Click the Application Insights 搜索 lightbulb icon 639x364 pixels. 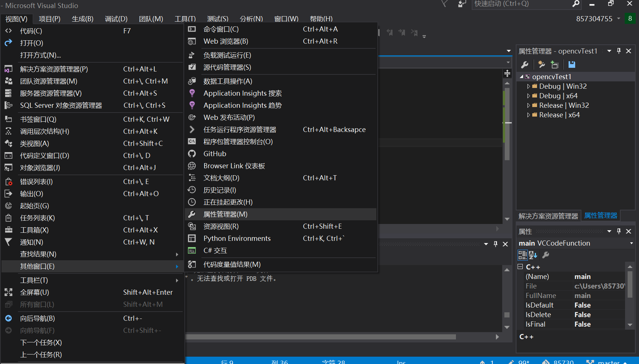(x=192, y=93)
